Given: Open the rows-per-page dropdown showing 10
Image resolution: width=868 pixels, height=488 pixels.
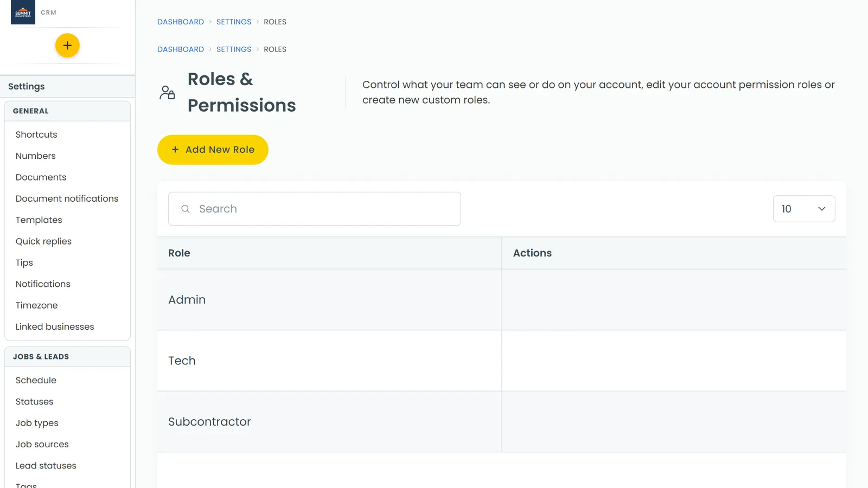Looking at the screenshot, I should tap(803, 209).
